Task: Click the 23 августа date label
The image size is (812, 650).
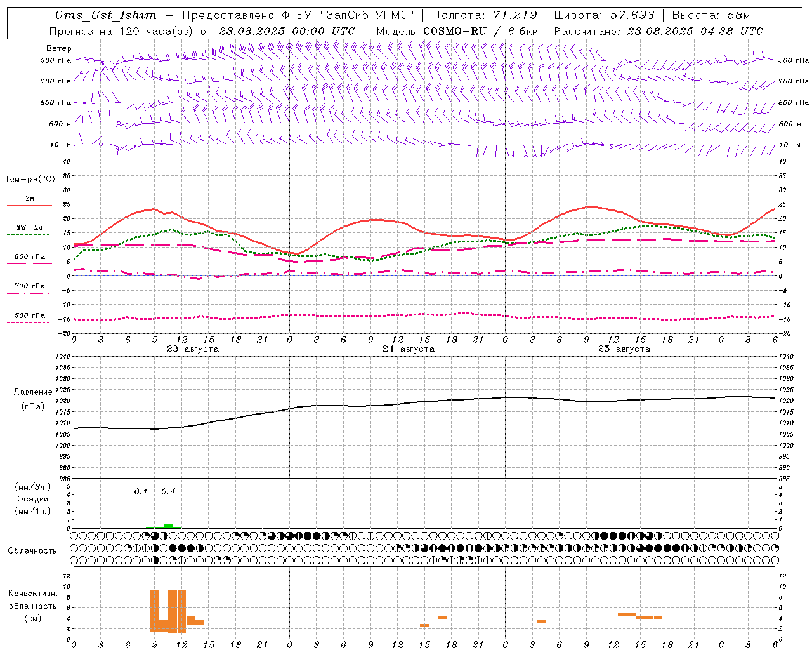Action: (x=193, y=349)
